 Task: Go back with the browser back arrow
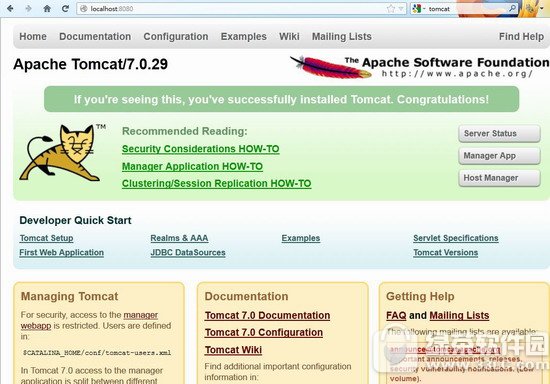tap(10, 8)
